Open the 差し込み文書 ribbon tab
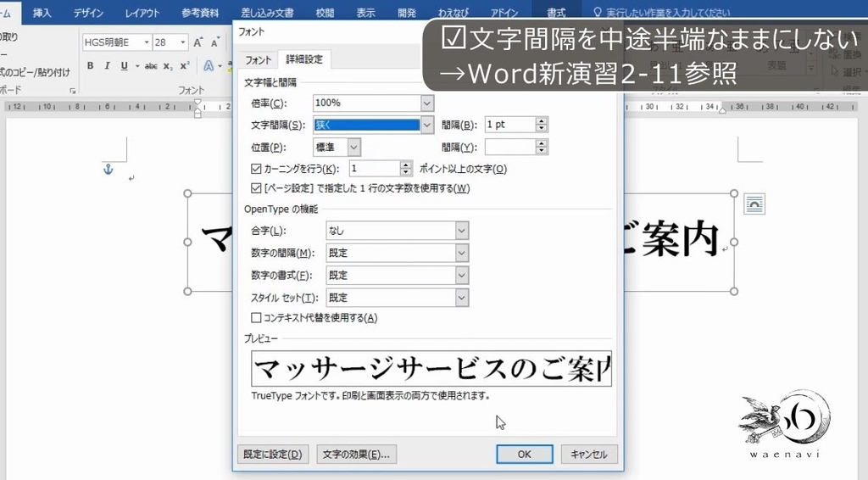 click(x=267, y=12)
